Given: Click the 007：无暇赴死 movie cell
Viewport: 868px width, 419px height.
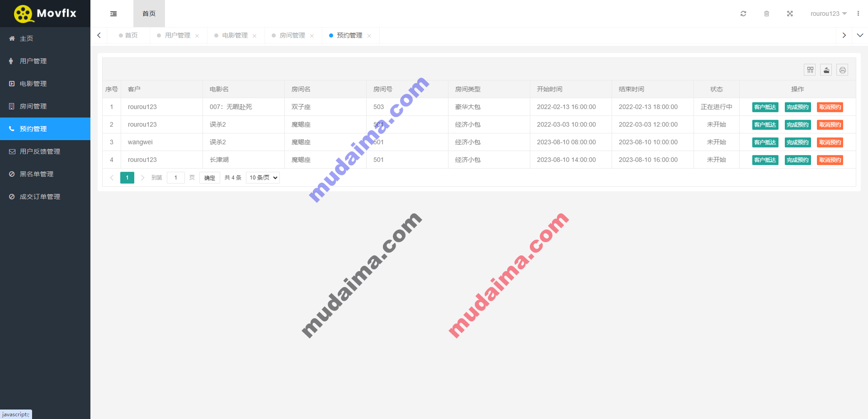Looking at the screenshot, I should pyautogui.click(x=244, y=107).
